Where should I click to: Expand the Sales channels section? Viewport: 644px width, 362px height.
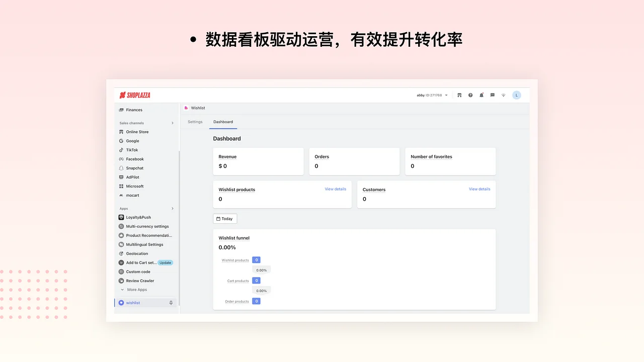pos(173,123)
